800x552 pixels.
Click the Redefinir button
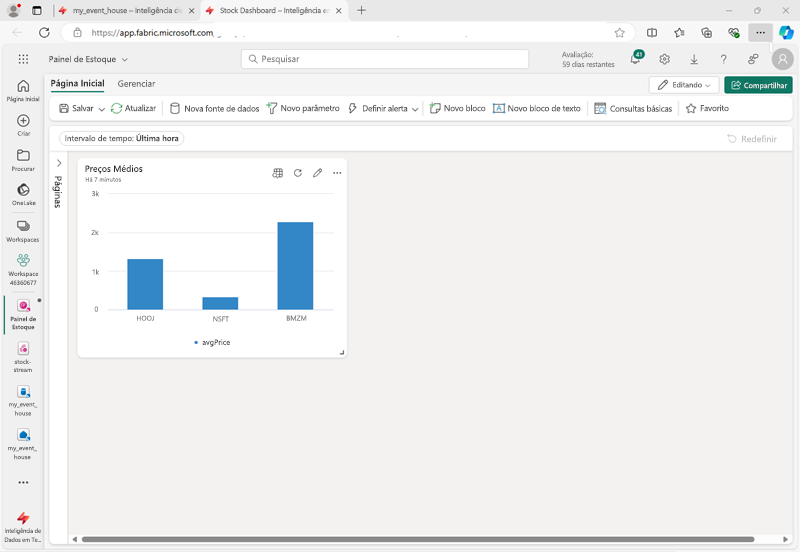click(752, 139)
